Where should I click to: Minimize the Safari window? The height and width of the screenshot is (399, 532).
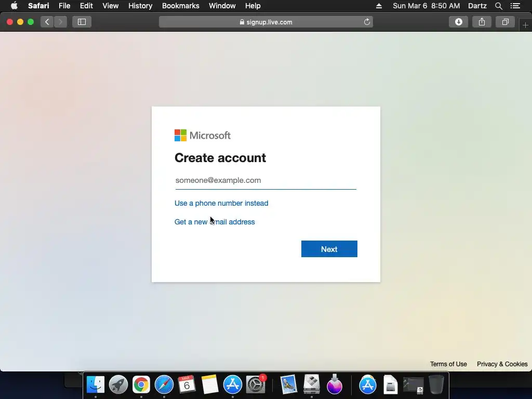point(20,22)
